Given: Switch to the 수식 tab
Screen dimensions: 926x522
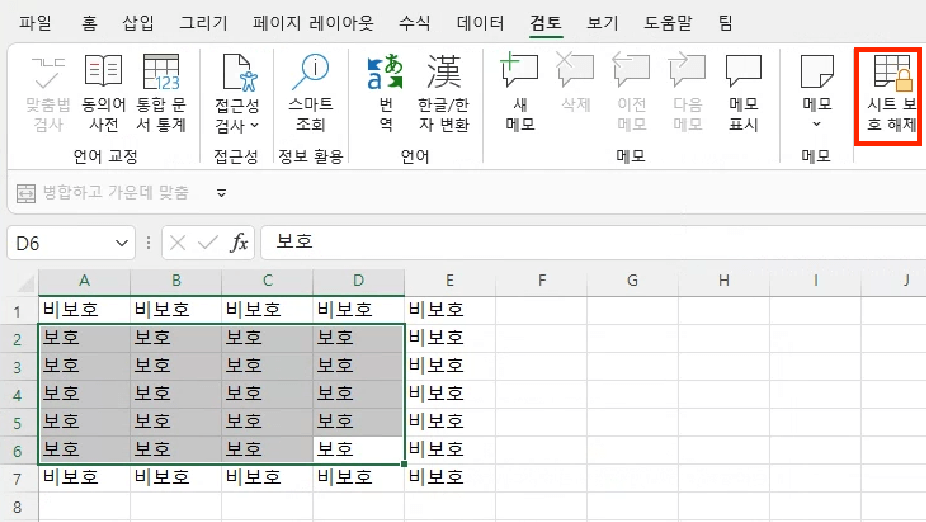Looking at the screenshot, I should point(414,23).
